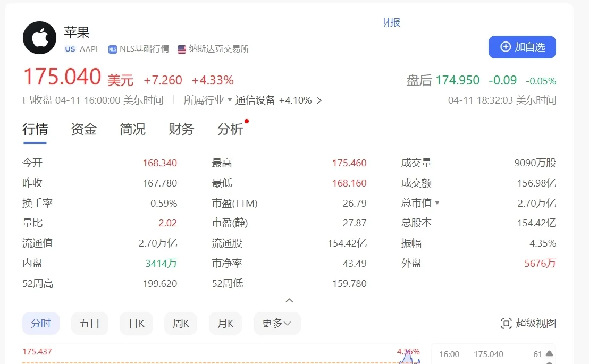Switch to the 简况 tab
This screenshot has height=364, width=589.
132,129
